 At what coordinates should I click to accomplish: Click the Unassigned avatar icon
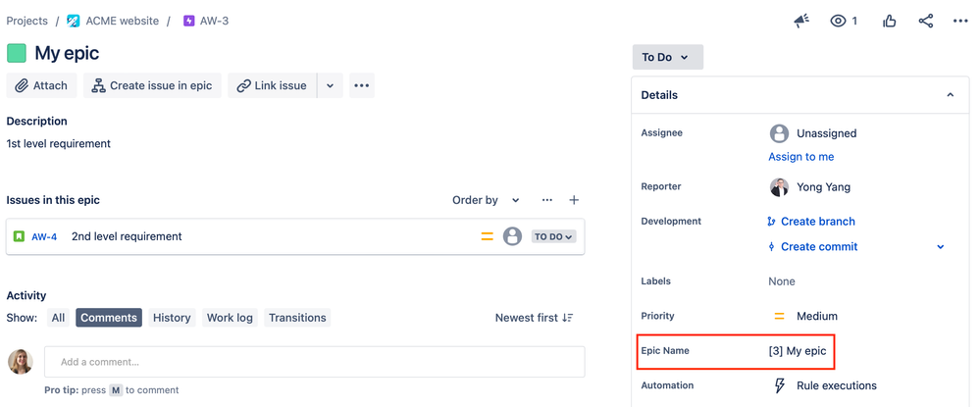779,133
